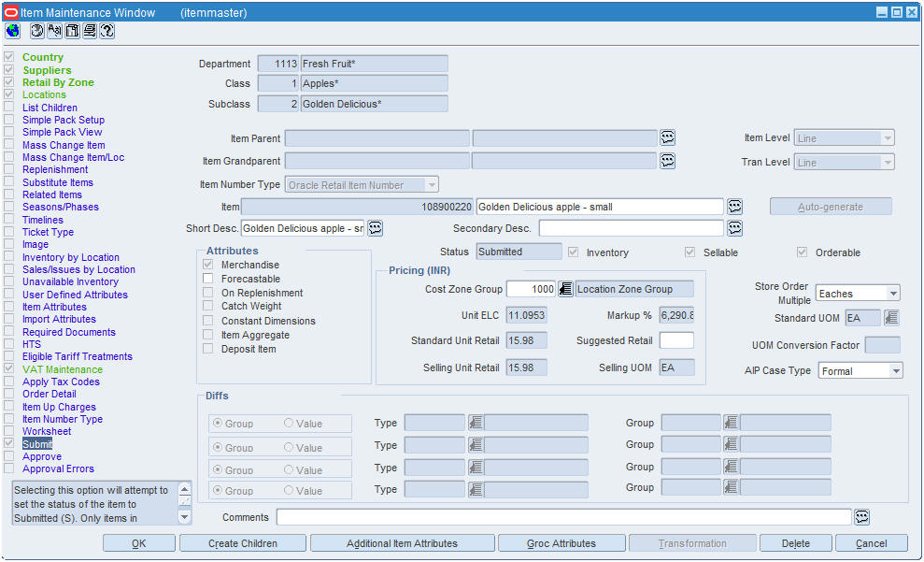Open the Item description comment bubble icon

click(x=734, y=207)
